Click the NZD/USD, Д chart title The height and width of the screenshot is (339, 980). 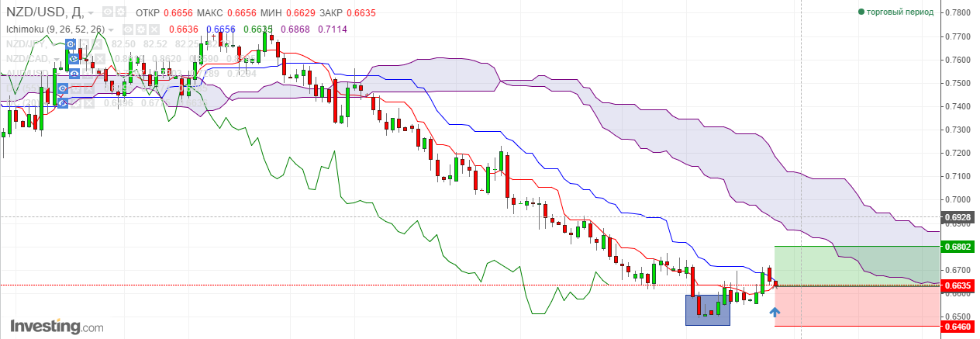(45, 12)
